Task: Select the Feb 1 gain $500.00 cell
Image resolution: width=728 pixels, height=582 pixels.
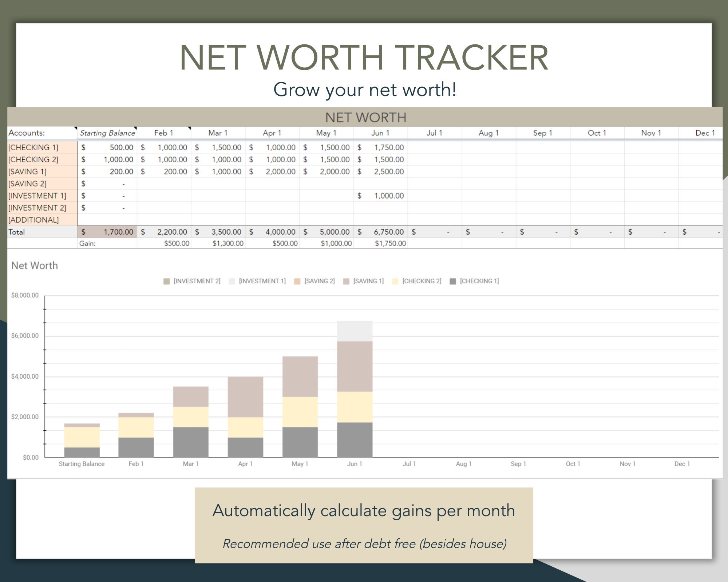Action: pyautogui.click(x=164, y=243)
